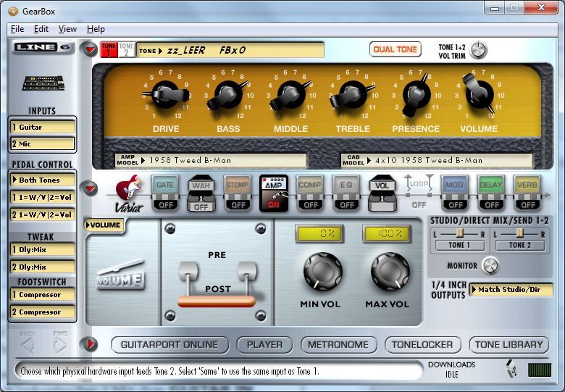Open the Help menu
Screen dimensions: 565x392
(96, 29)
